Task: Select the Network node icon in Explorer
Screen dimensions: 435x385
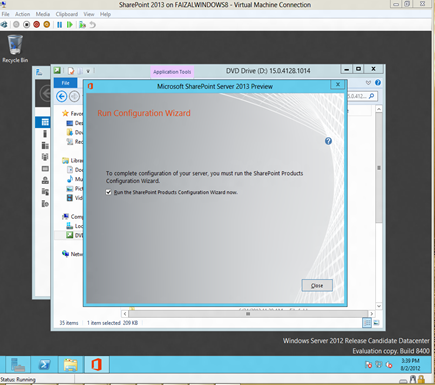Action: (65, 254)
